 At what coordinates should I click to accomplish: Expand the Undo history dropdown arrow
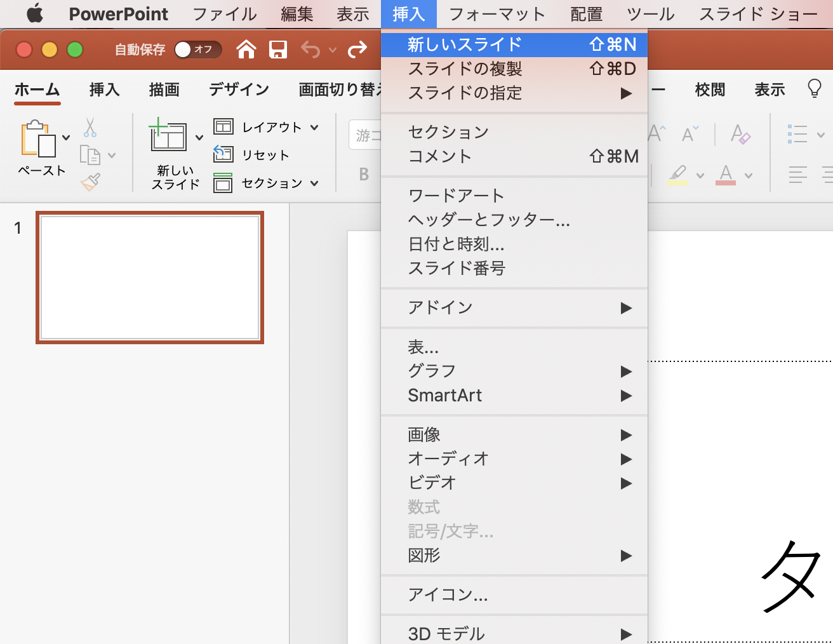[x=333, y=50]
